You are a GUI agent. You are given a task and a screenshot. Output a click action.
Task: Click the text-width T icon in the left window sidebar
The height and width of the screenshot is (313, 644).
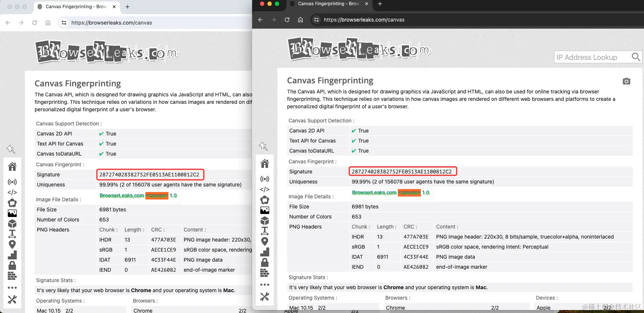point(12,234)
